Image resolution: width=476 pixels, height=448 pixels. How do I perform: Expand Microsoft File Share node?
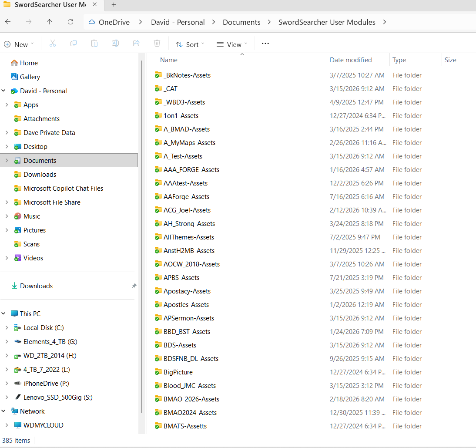pyautogui.click(x=7, y=202)
